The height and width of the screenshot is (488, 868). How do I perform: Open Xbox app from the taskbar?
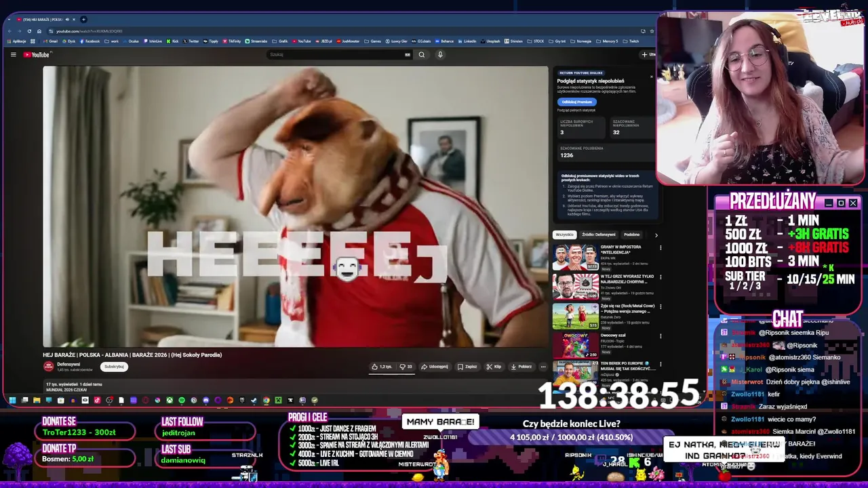(170, 401)
